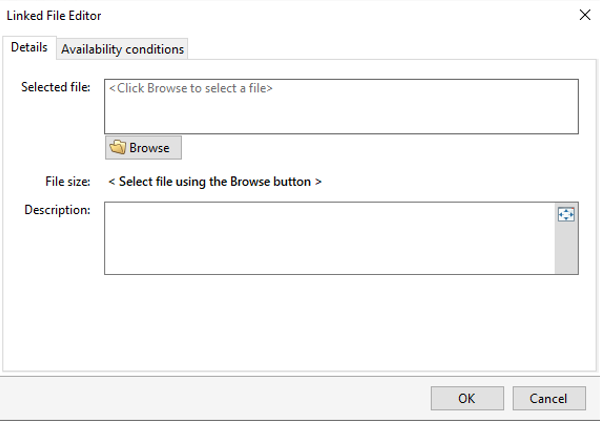600x421 pixels.
Task: Click the 'Selected file:' label
Action: pos(56,87)
